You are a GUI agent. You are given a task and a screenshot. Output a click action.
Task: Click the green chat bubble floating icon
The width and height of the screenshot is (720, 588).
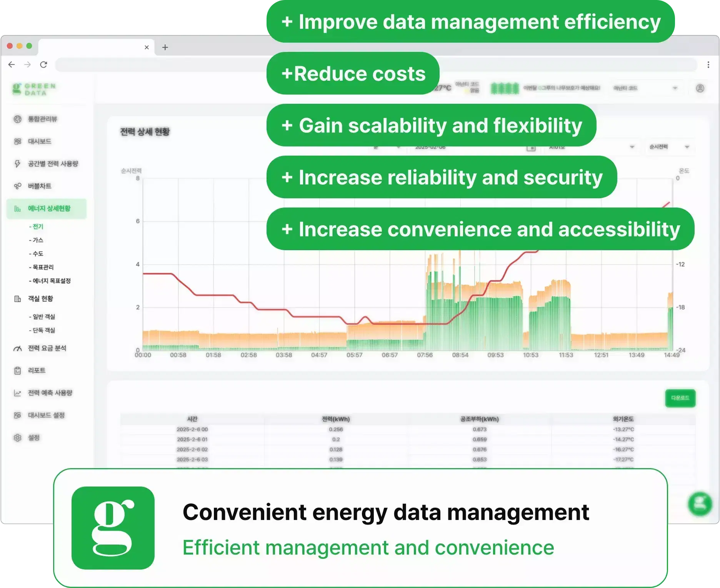[x=700, y=504]
